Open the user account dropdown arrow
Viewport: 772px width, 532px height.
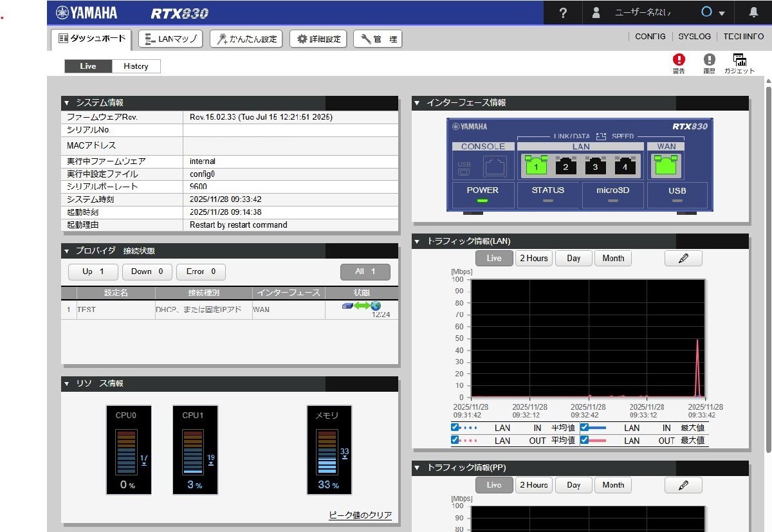pyautogui.click(x=722, y=14)
